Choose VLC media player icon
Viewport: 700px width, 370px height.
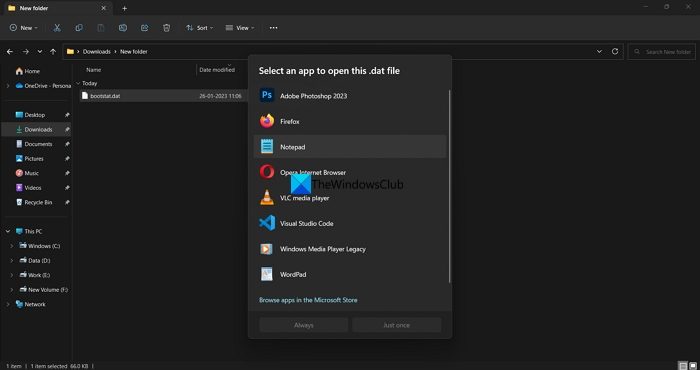point(267,198)
